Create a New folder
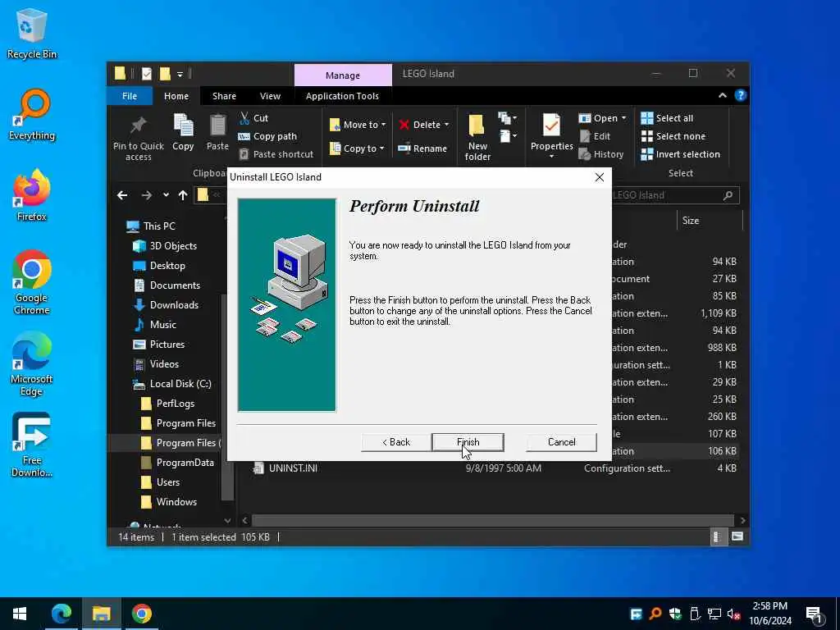 (477, 138)
